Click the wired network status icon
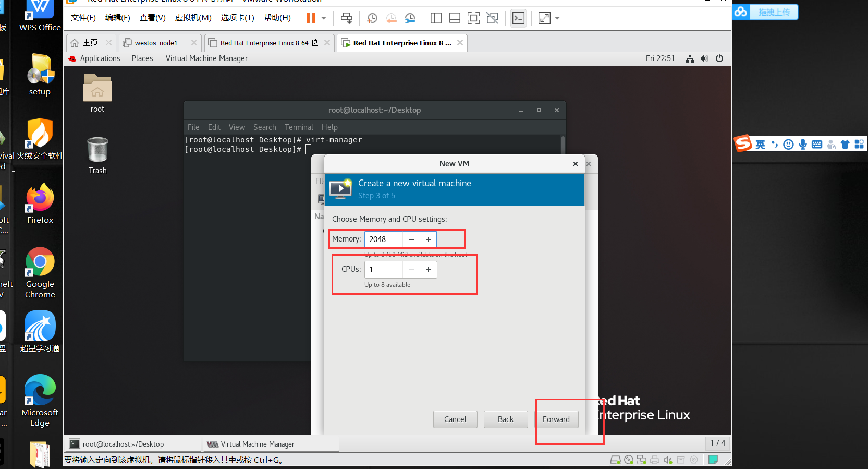This screenshot has width=868, height=469. (690, 58)
